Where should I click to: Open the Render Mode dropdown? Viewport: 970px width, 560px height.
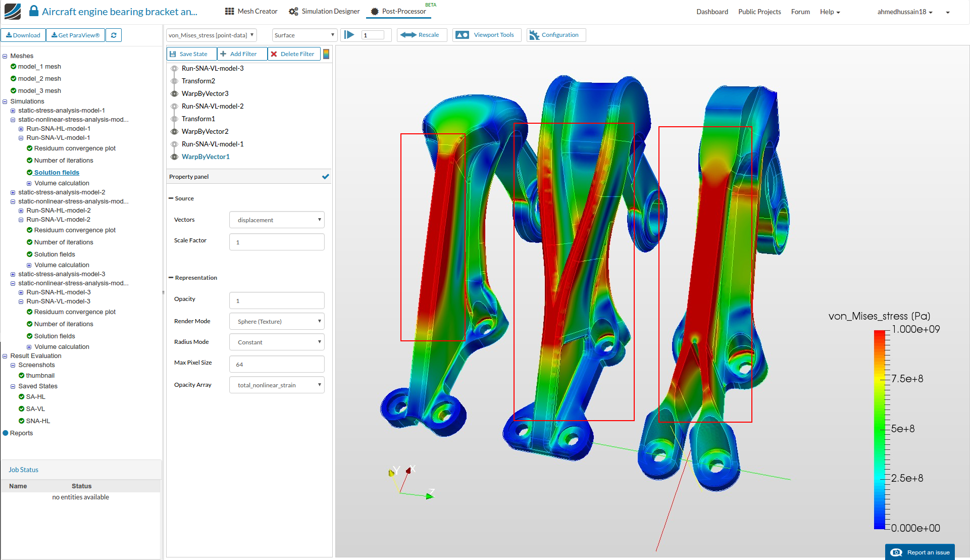[277, 322]
